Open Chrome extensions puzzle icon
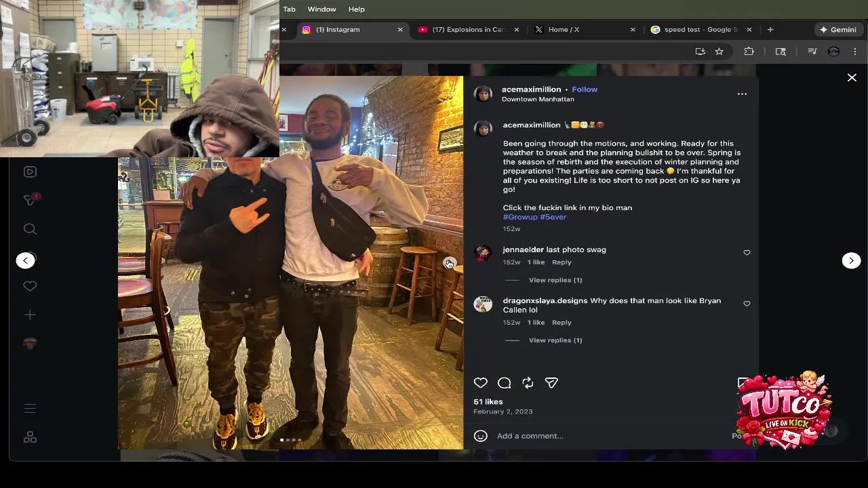This screenshot has height=488, width=868. [x=749, y=52]
